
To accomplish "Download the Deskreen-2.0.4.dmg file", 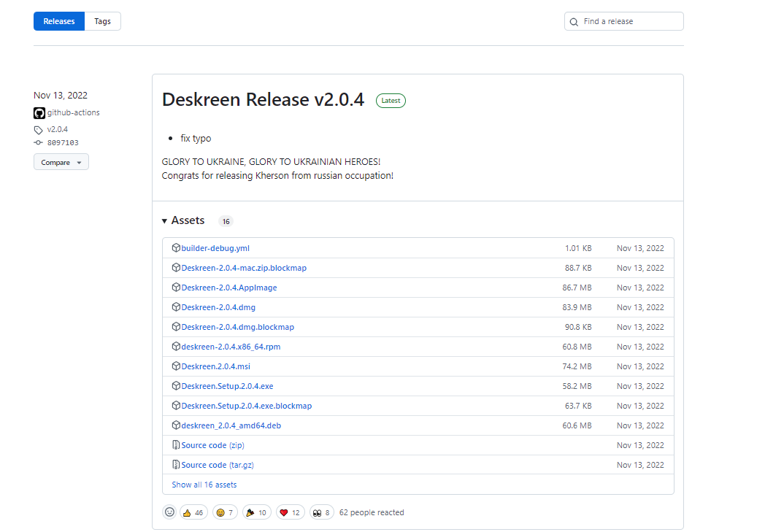I will point(218,307).
